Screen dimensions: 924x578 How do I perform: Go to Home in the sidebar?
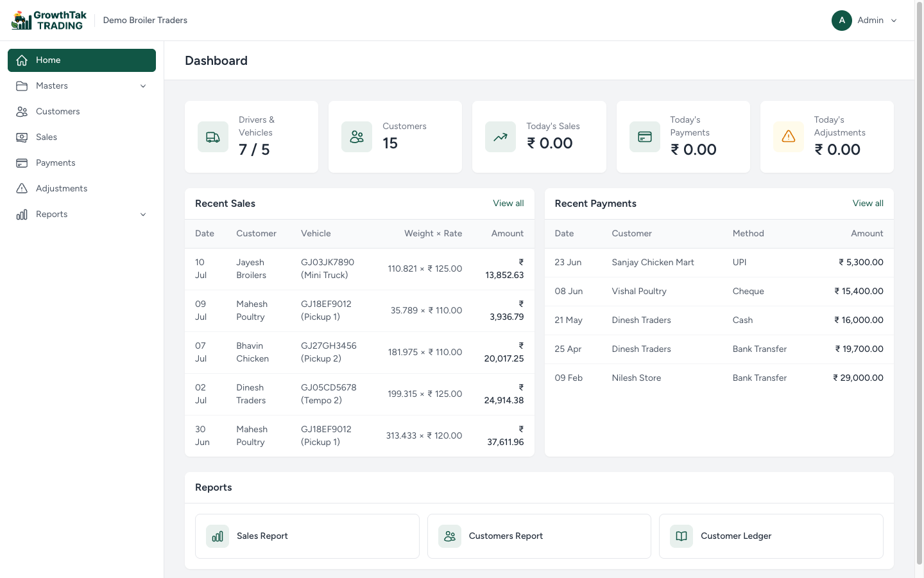81,60
